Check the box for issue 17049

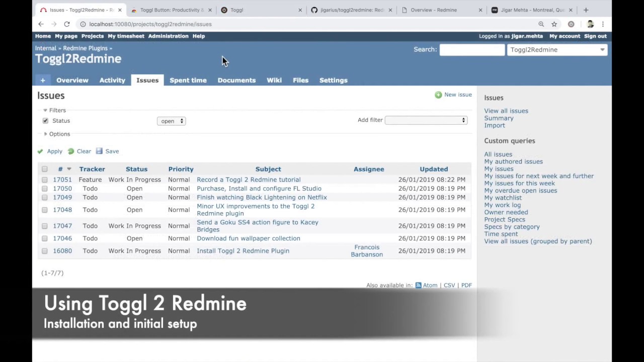[45, 198]
